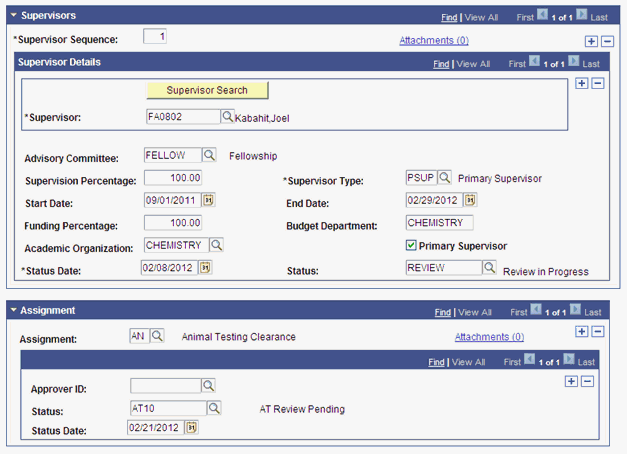Image resolution: width=627 pixels, height=454 pixels.
Task: Add a new Assignment row
Action: [x=581, y=332]
